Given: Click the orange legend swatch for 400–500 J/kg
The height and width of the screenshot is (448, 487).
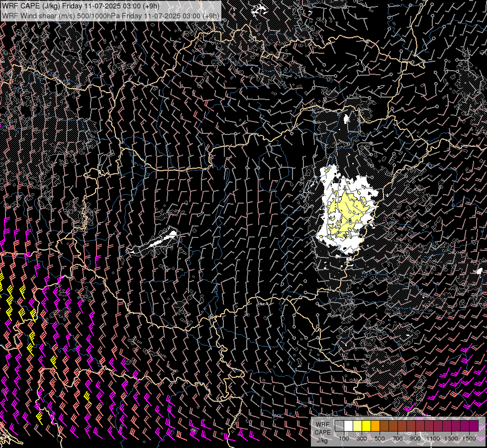Looking at the screenshot, I should coord(375,426).
